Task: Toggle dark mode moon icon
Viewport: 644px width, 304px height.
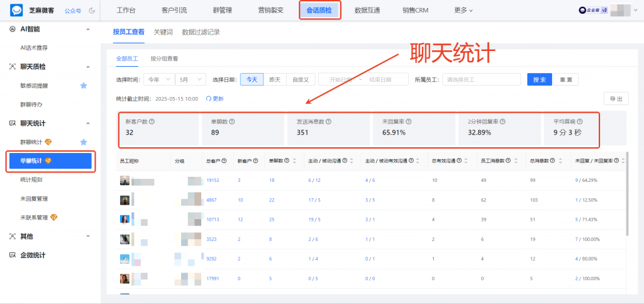Action: (92, 11)
